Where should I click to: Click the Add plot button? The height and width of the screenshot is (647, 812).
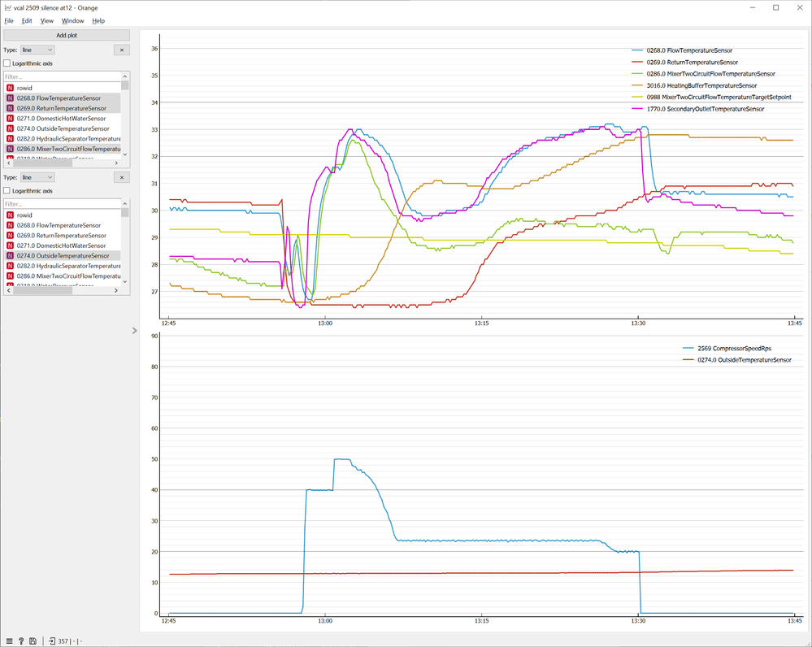67,36
